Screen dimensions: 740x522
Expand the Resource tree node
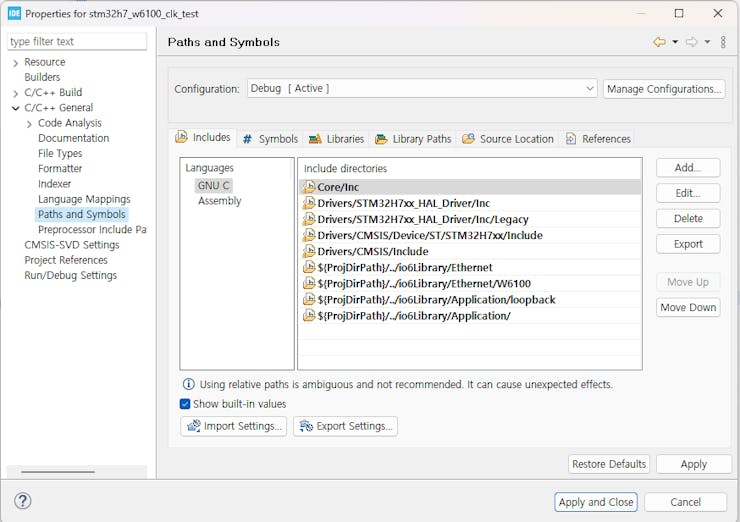15,63
